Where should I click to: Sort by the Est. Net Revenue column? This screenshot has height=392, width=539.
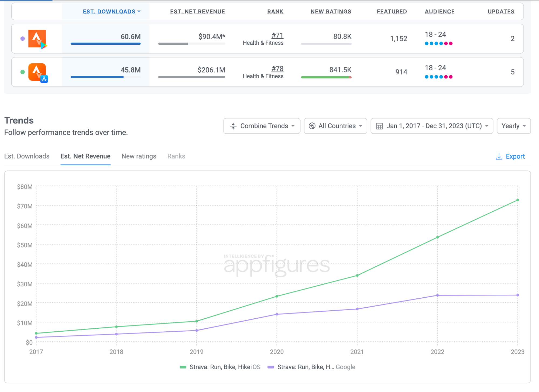click(197, 12)
